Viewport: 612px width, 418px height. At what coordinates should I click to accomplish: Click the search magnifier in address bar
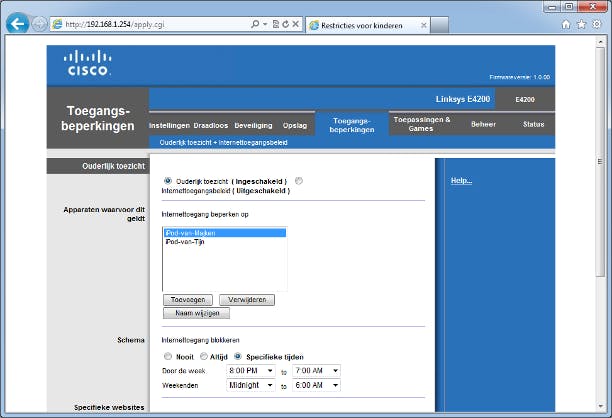pos(255,24)
